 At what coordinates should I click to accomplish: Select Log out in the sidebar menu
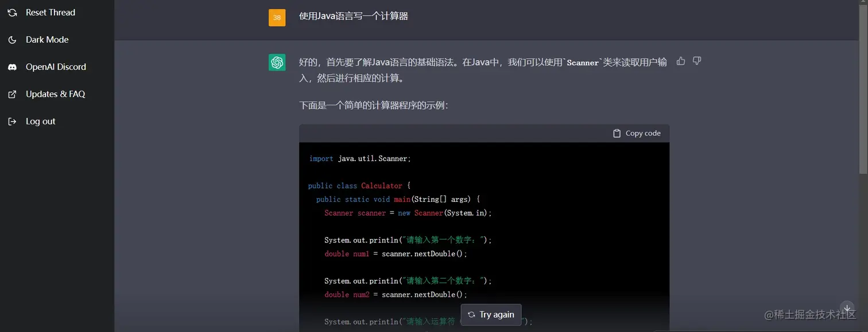click(x=40, y=121)
